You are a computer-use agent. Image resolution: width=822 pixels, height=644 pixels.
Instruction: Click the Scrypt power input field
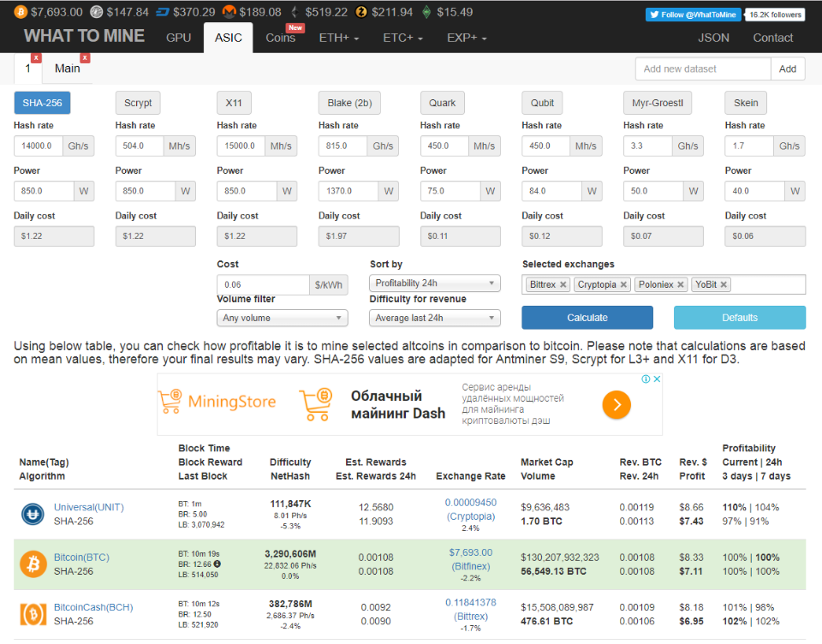pyautogui.click(x=146, y=191)
